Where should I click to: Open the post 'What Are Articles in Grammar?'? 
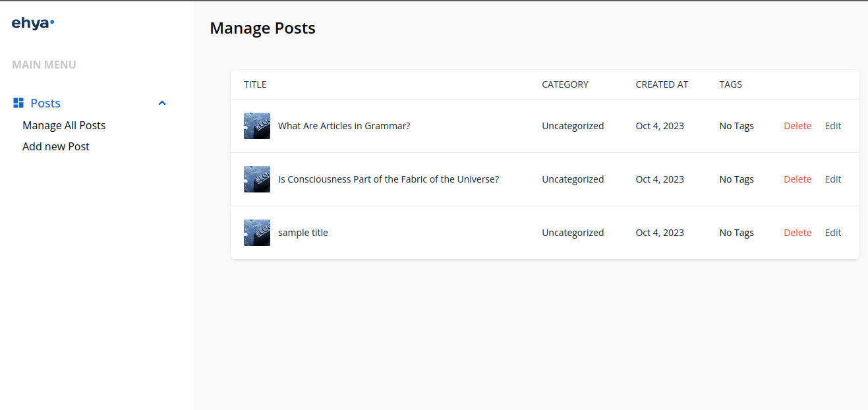pyautogui.click(x=343, y=125)
